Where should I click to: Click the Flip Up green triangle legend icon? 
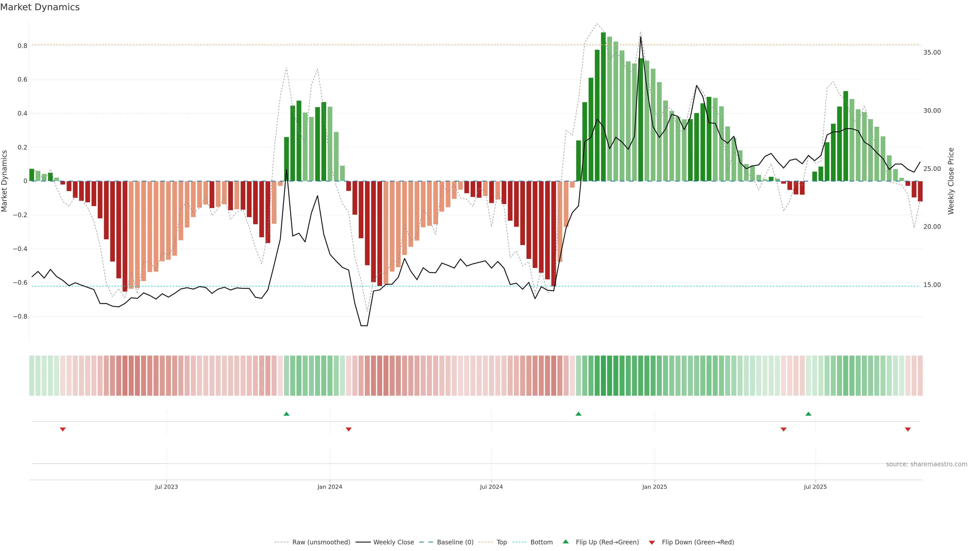566,542
